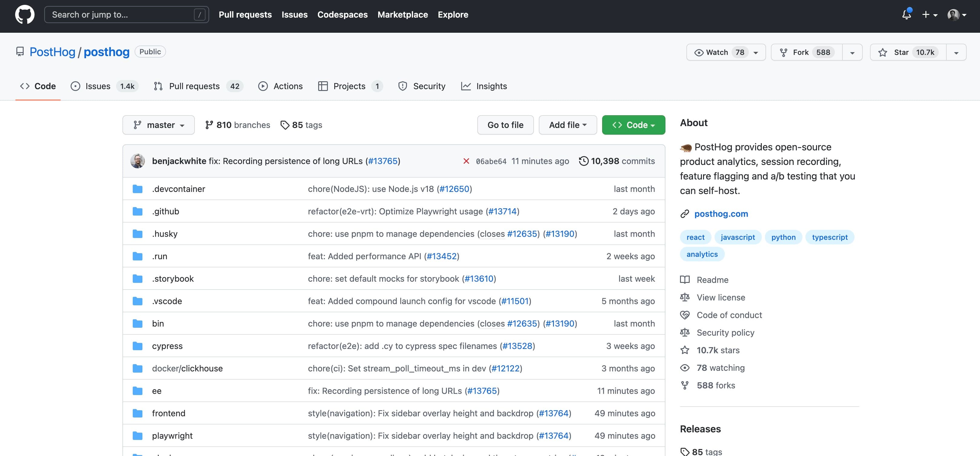The image size is (980, 456).
Task: Open pull request #13610 link
Action: [x=478, y=279]
